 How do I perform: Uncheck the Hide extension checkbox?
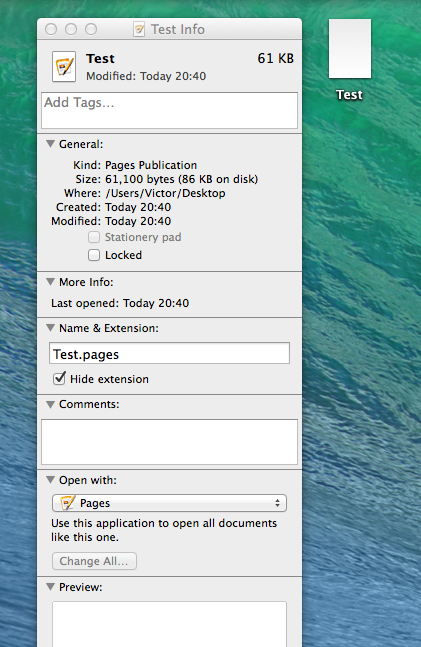59,378
